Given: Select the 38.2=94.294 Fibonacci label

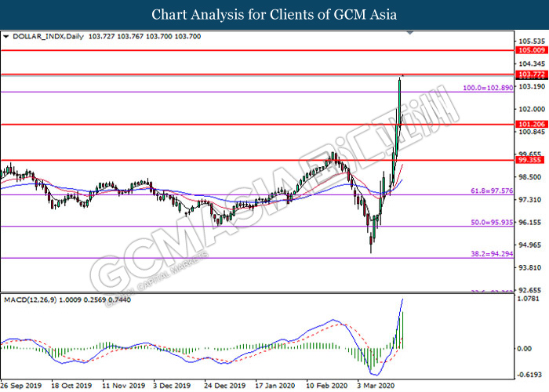Looking at the screenshot, I should click(x=492, y=254).
